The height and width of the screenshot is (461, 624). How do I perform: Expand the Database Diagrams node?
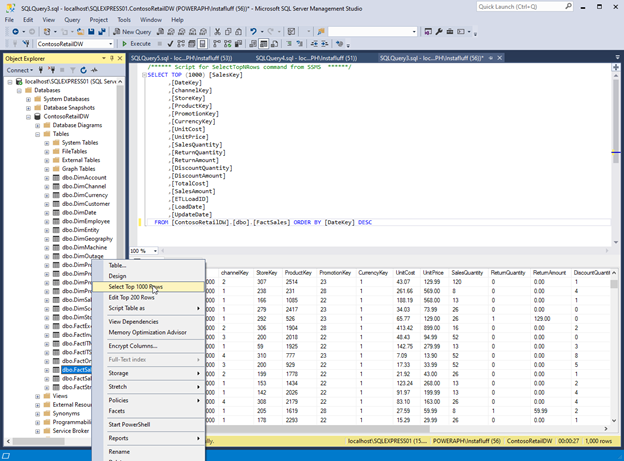[x=37, y=125]
